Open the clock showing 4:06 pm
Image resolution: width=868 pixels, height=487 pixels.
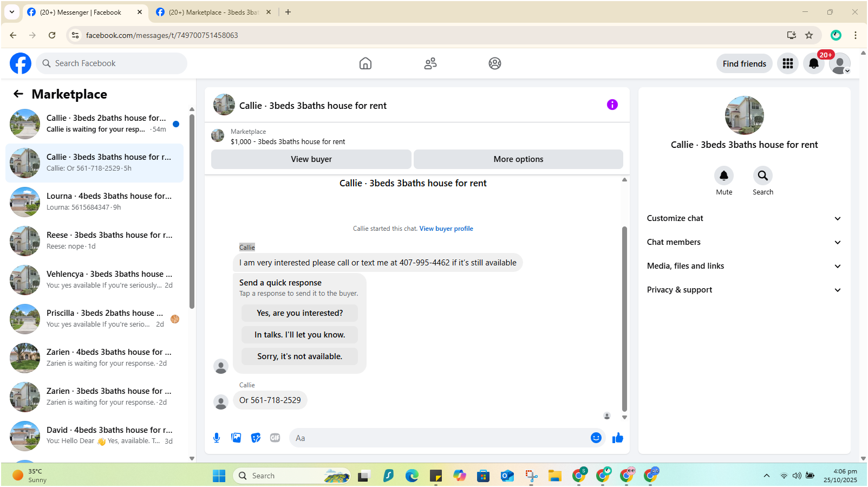[840, 476]
